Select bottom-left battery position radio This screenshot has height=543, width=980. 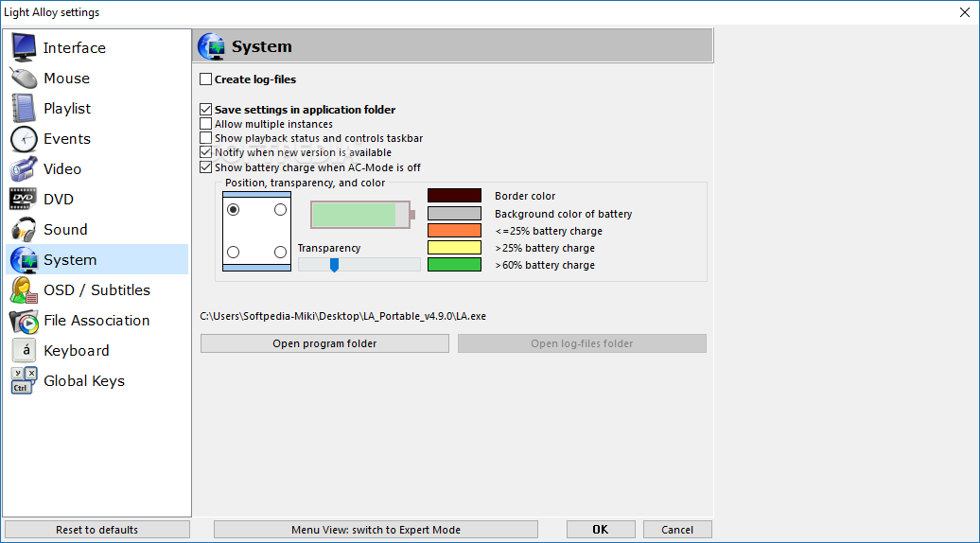point(233,252)
